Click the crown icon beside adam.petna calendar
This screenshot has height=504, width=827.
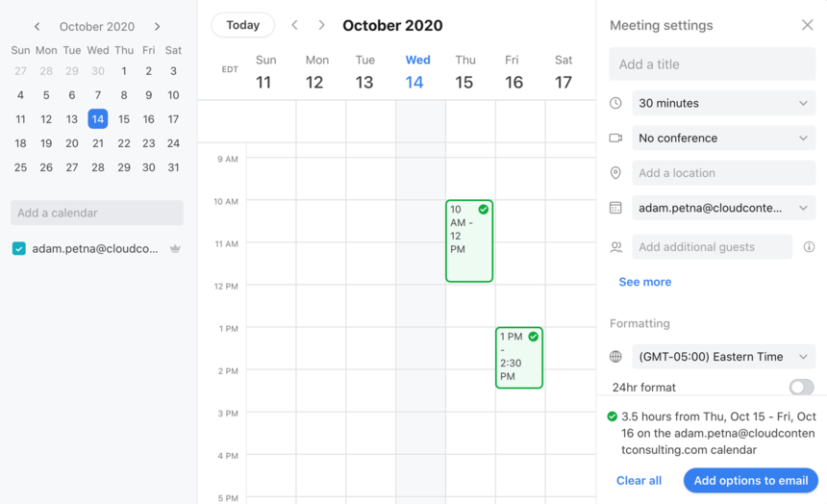point(175,248)
